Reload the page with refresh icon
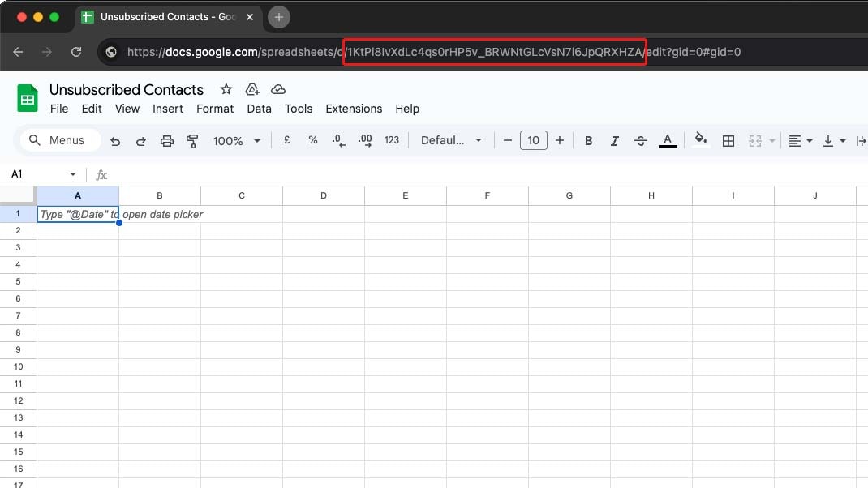 point(76,52)
